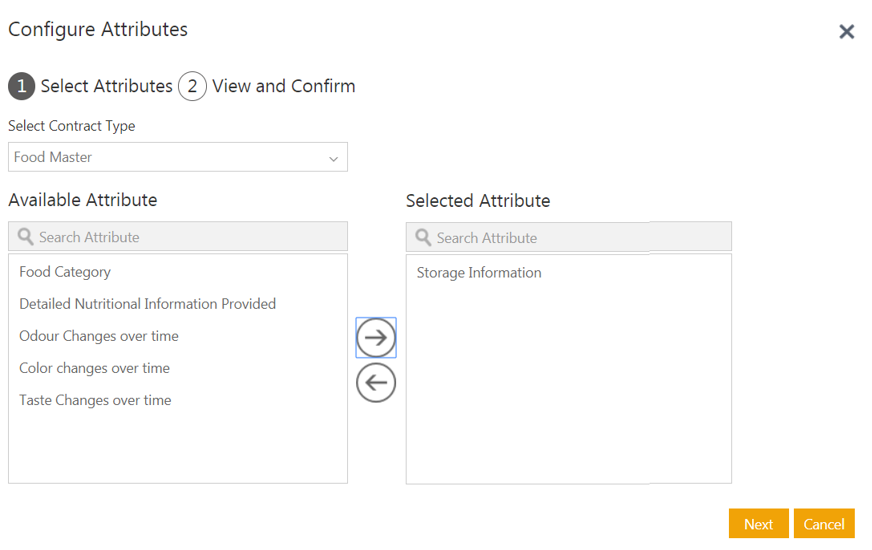Pick Color changes over time attribute
Image resolution: width=872 pixels, height=550 pixels.
click(94, 368)
